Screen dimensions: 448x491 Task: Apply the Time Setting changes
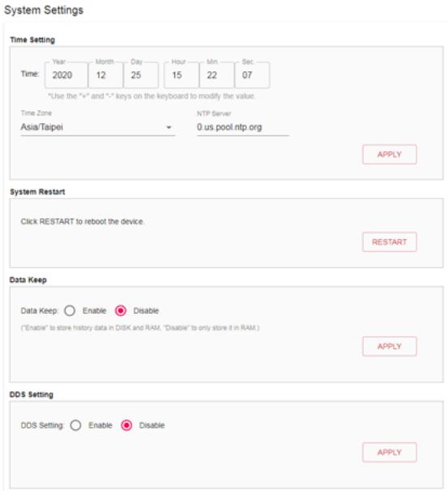pos(390,155)
